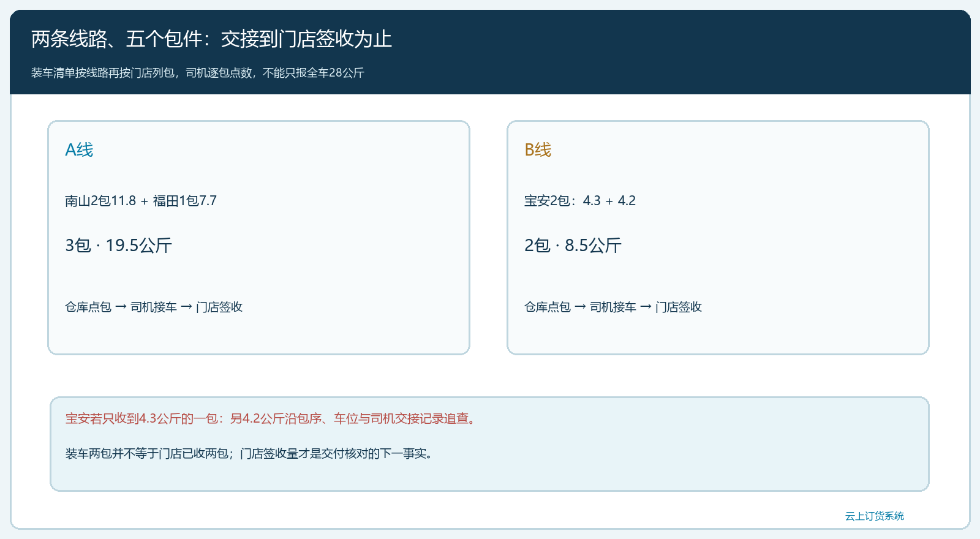The image size is (980, 539).
Task: Click the 云上订货系统 link
Action: pos(874,516)
